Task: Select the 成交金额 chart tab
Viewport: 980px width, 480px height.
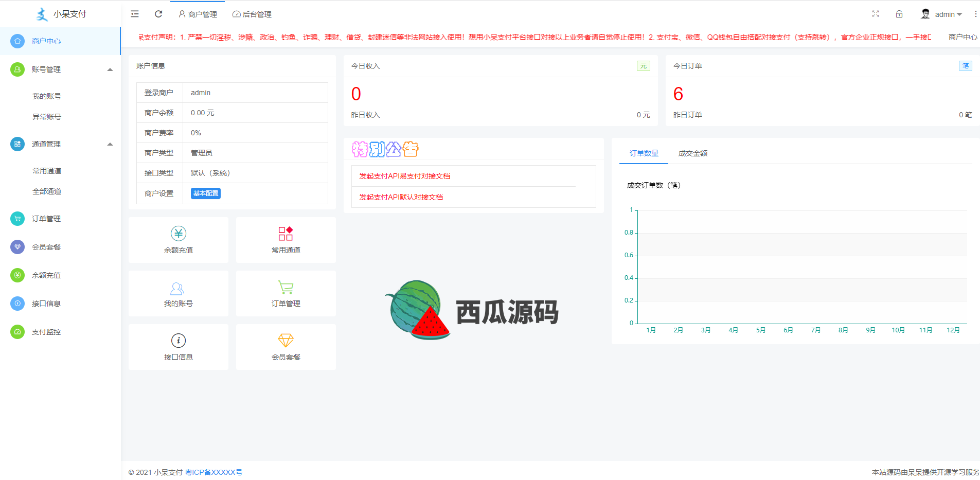Action: pyautogui.click(x=693, y=153)
